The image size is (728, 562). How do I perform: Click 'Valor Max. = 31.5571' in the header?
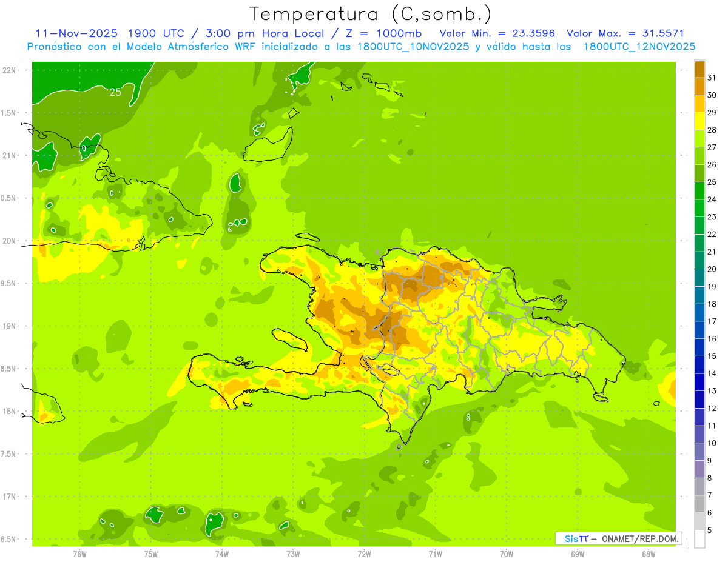pyautogui.click(x=625, y=33)
